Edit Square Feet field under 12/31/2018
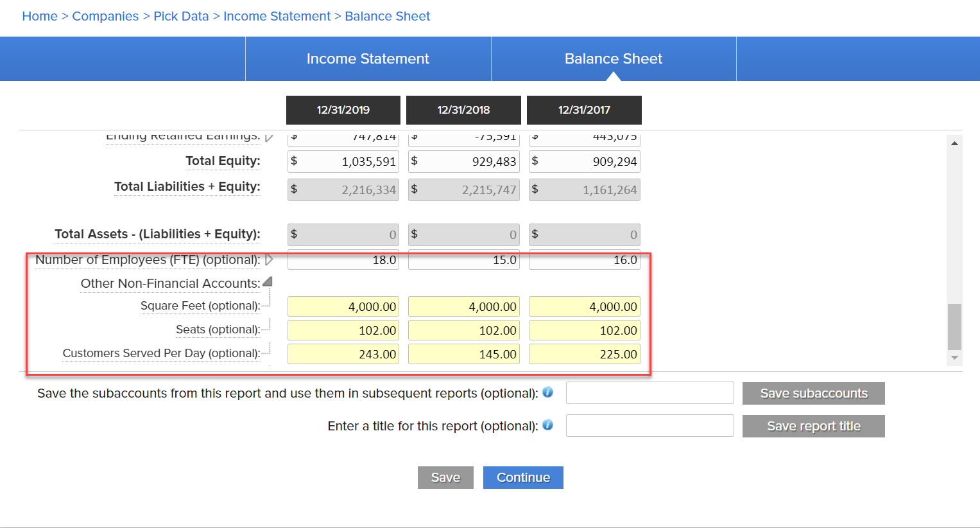This screenshot has height=528, width=980. pyautogui.click(x=464, y=306)
